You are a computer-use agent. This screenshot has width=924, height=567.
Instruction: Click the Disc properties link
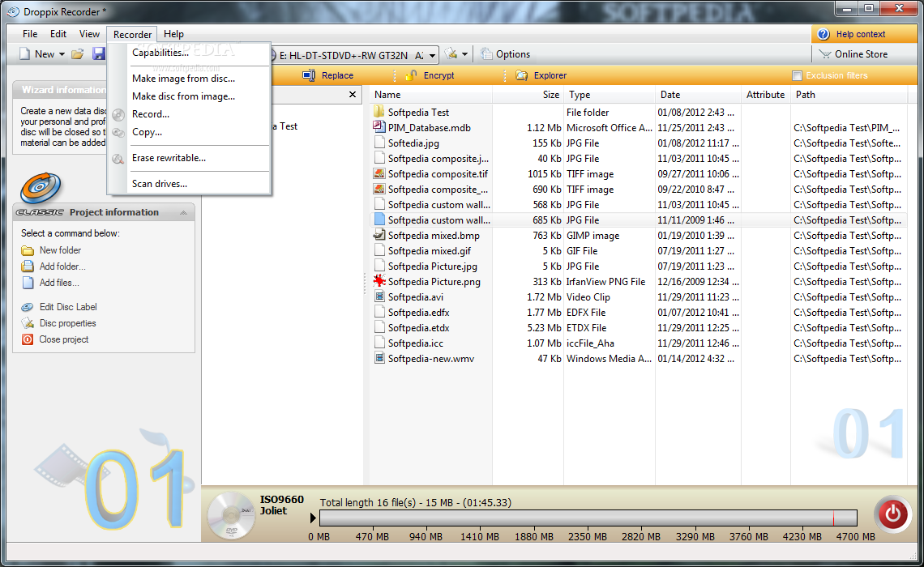[68, 323]
